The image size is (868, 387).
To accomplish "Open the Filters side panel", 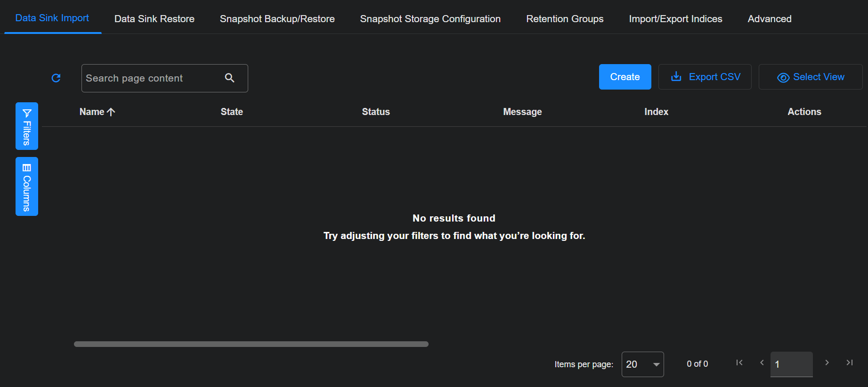I will (27, 126).
